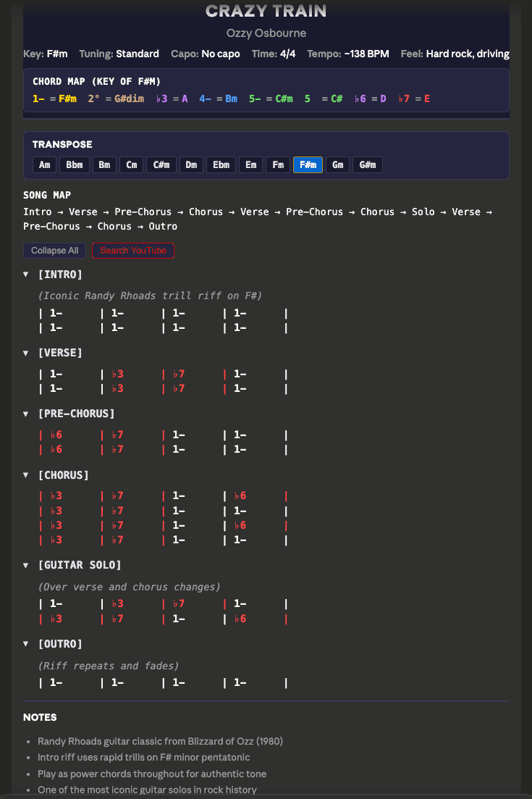This screenshot has width=532, height=799.
Task: Transpose the chart to Bbm
Action: [75, 164]
